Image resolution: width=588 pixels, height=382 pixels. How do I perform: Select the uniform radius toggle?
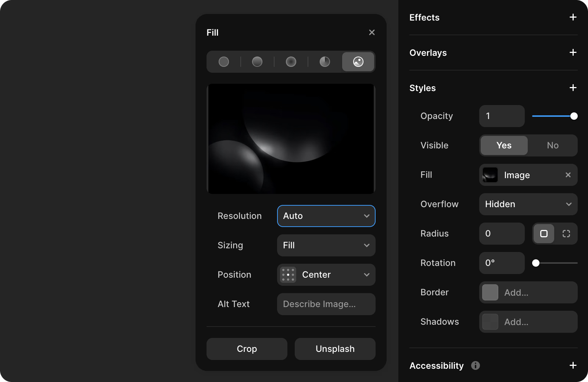[544, 234]
